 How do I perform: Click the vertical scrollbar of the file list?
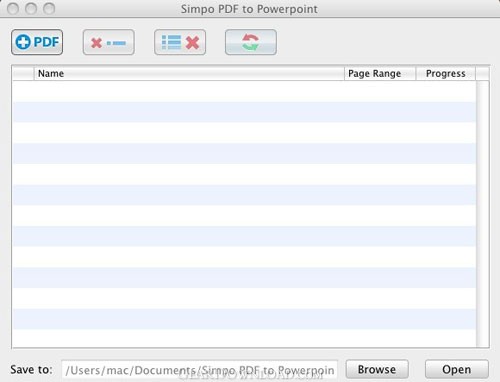click(482, 214)
